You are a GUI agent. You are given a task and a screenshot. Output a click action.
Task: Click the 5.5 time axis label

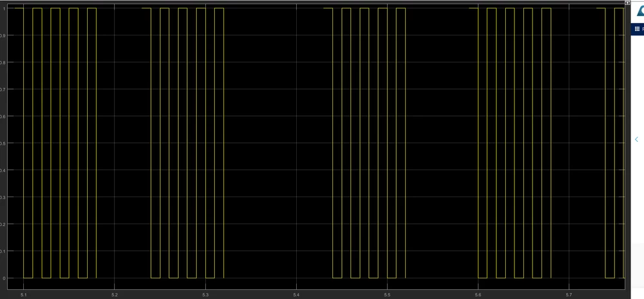point(387,295)
